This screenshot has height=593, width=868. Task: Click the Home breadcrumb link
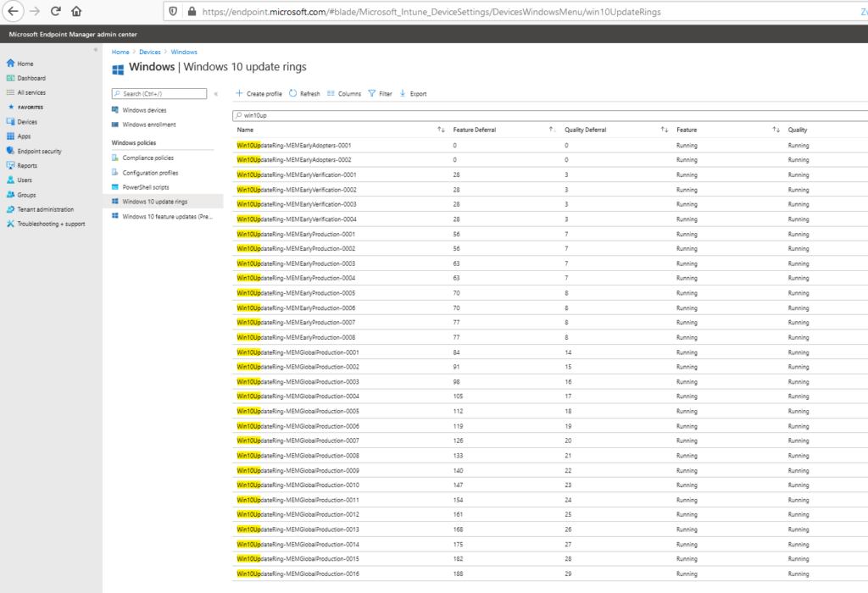click(x=120, y=52)
